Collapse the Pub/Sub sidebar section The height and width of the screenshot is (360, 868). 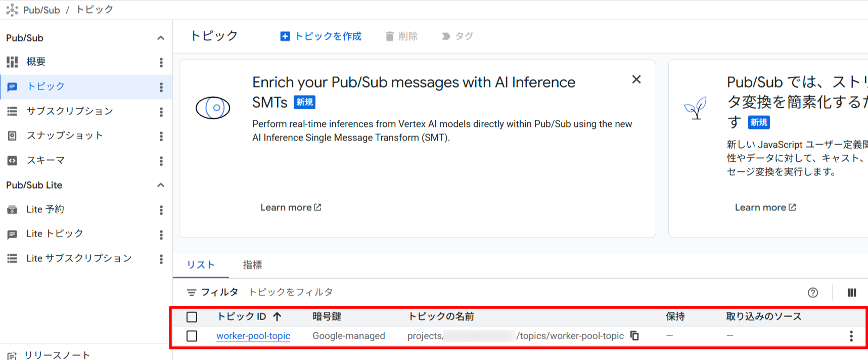tap(161, 38)
